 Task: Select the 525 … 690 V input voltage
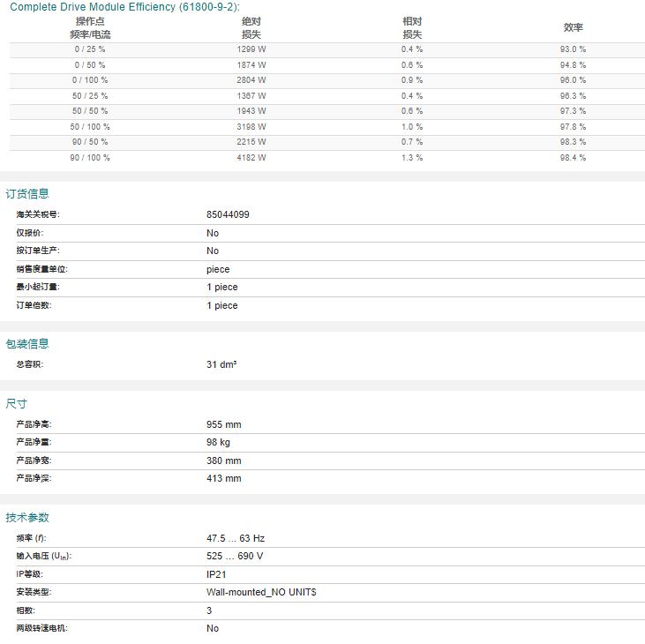(x=235, y=557)
